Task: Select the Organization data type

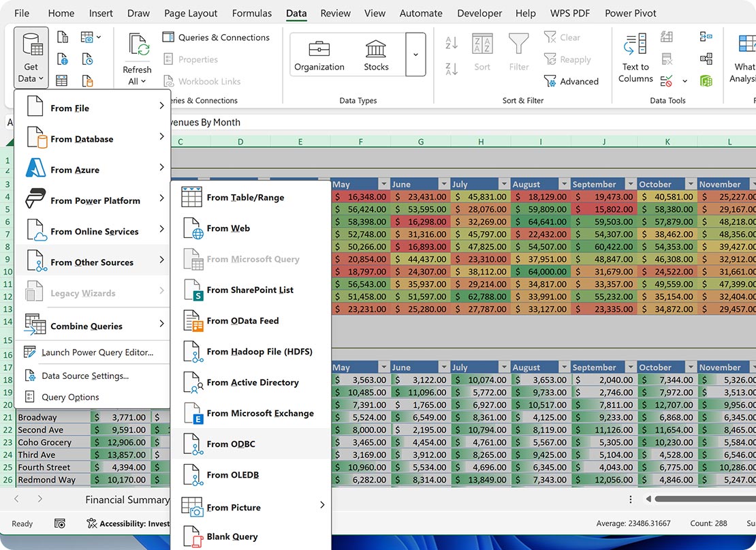Action: click(319, 55)
